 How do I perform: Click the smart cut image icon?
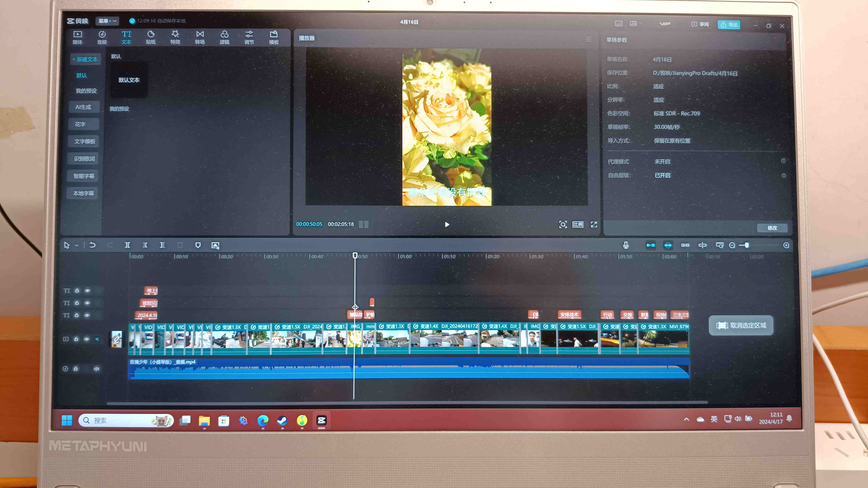pyautogui.click(x=215, y=246)
